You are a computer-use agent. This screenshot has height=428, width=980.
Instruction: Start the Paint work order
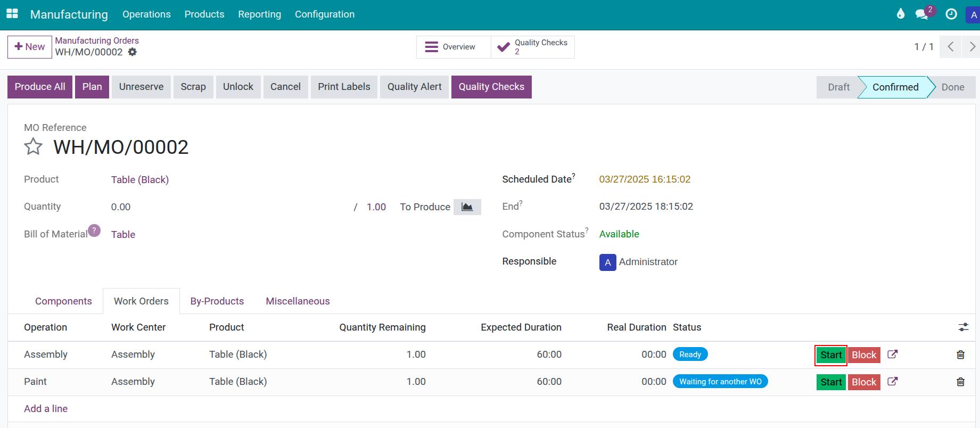coord(831,382)
